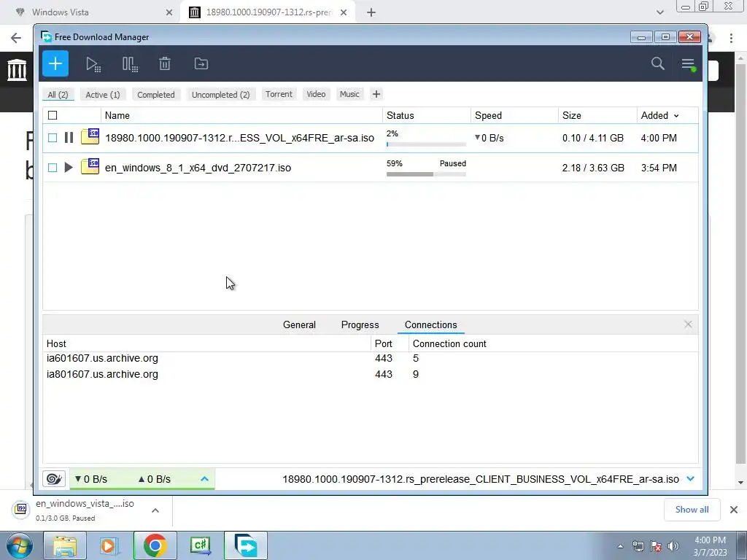Launch Windows Media Player from taskbar
747x560 pixels.
click(109, 545)
